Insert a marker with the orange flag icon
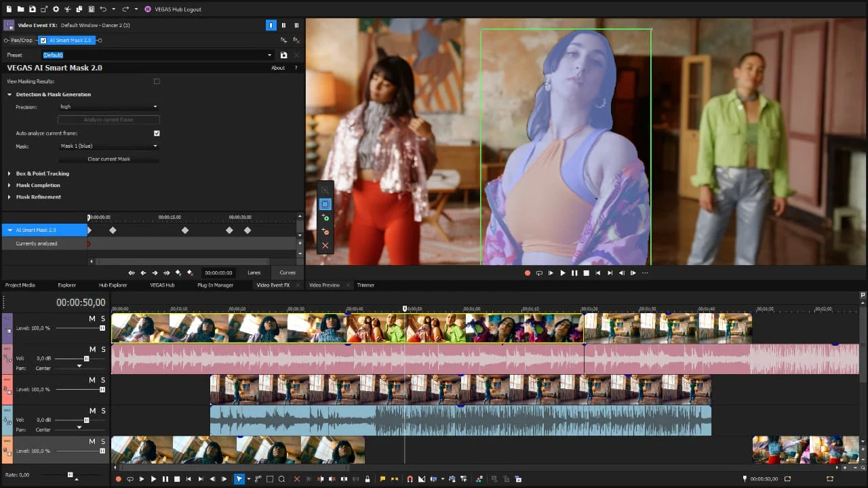868x488 pixels. click(383, 479)
